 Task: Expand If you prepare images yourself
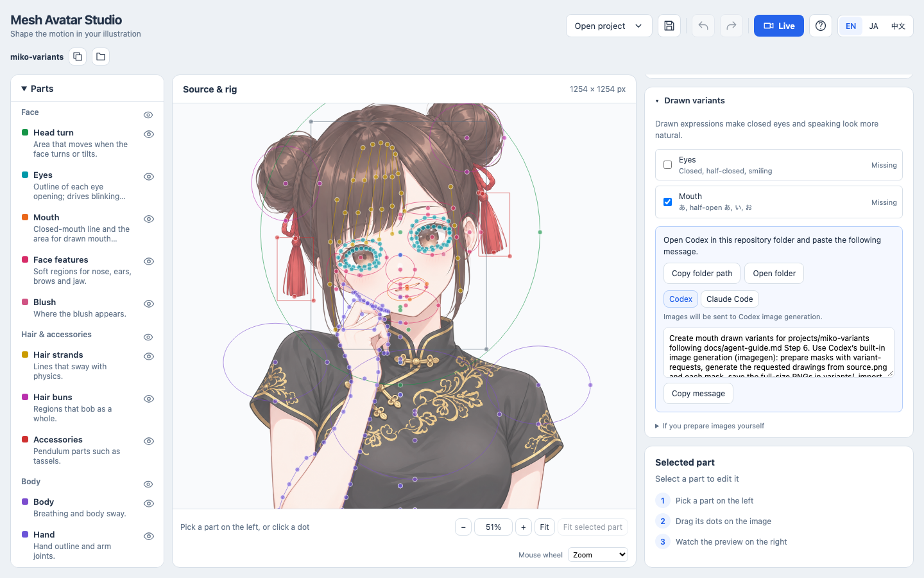(710, 426)
